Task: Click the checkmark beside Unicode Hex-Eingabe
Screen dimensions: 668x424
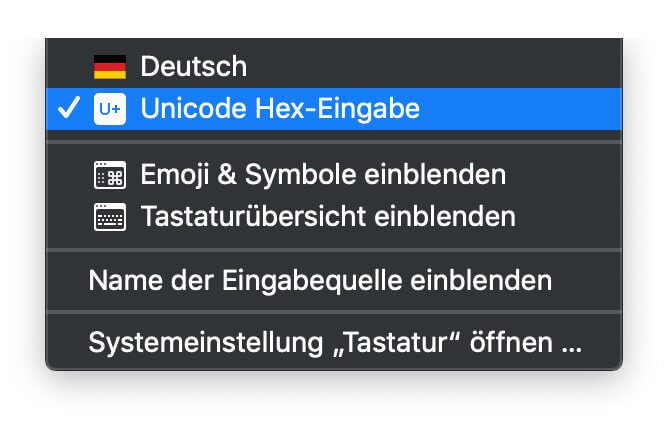Action: [x=69, y=107]
